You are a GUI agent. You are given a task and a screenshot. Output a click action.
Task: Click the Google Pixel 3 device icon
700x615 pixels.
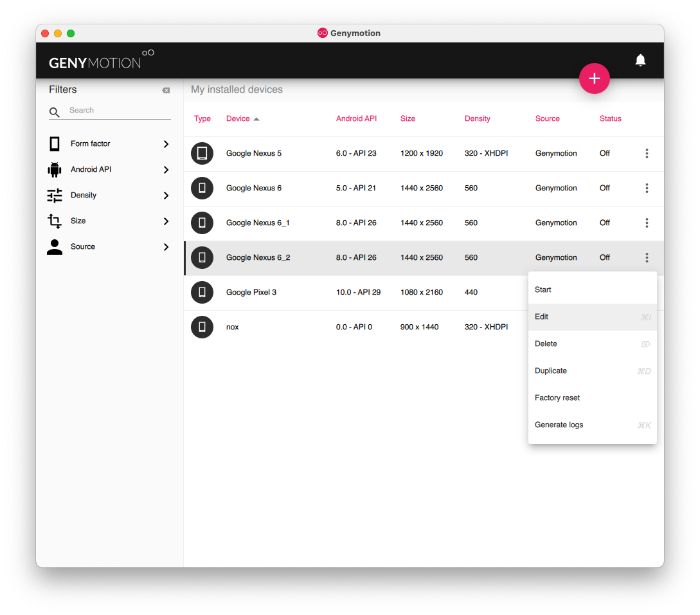point(202,292)
